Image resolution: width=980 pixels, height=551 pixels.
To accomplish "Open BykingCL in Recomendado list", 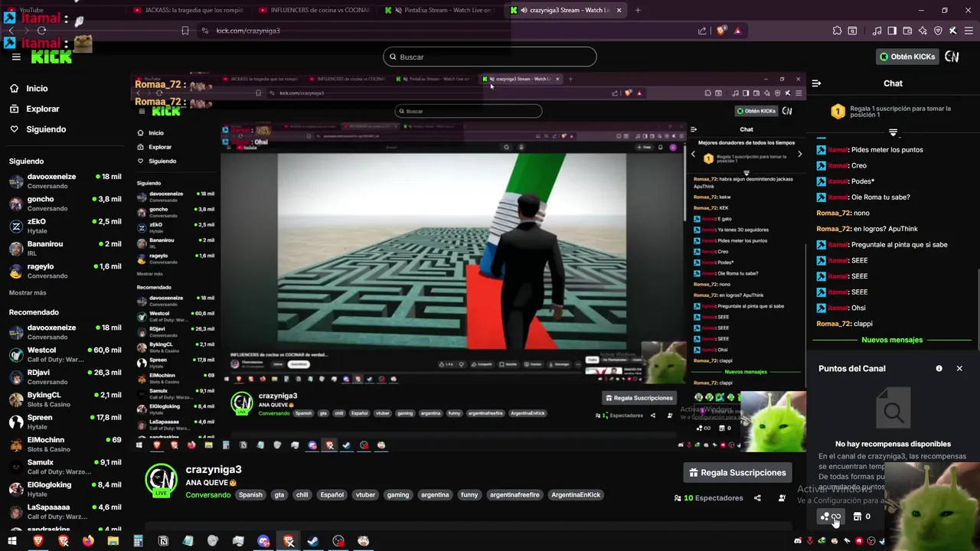I will [65, 399].
